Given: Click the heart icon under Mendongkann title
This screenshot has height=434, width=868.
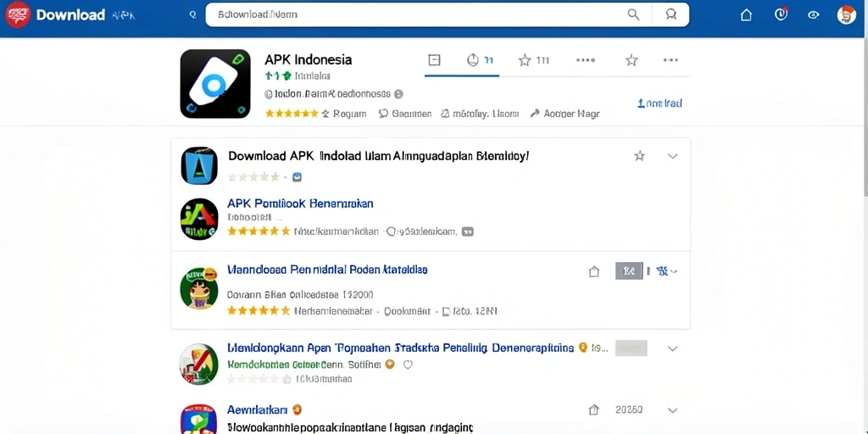Looking at the screenshot, I should [x=408, y=364].
